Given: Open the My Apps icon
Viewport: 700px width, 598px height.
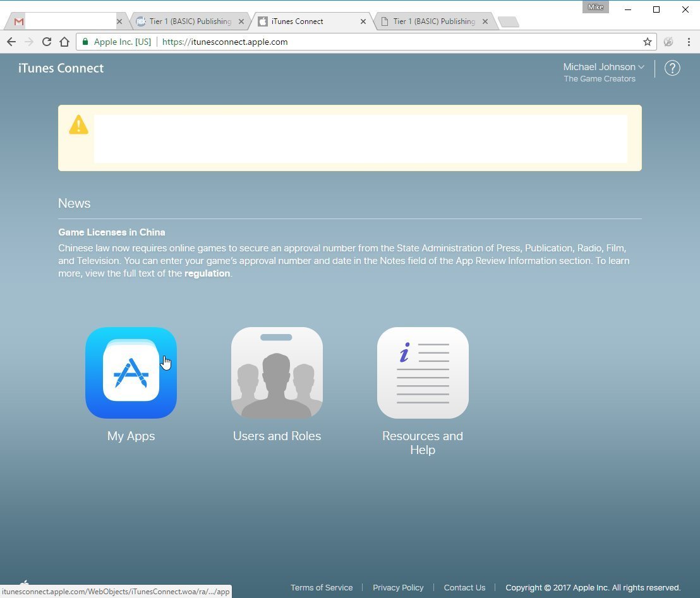Looking at the screenshot, I should pyautogui.click(x=131, y=373).
